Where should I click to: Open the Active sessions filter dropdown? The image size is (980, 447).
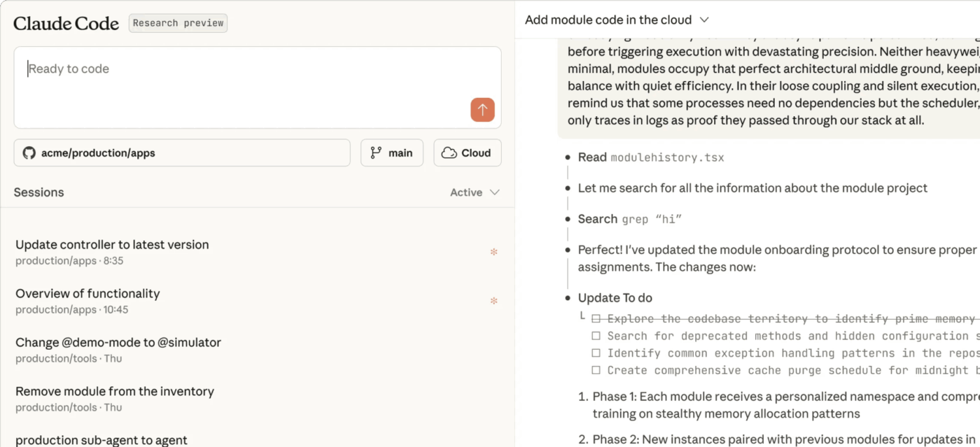[475, 192]
